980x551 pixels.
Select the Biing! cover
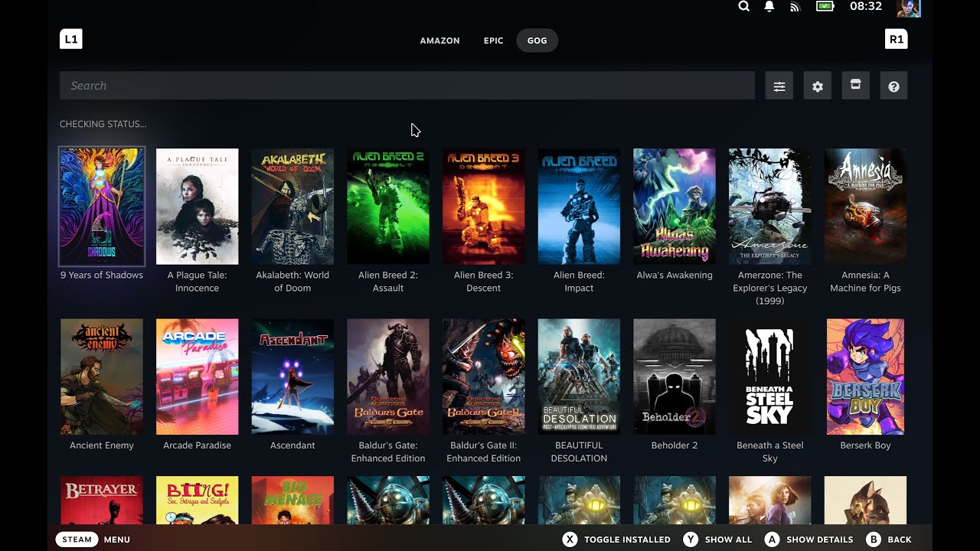pos(198,500)
